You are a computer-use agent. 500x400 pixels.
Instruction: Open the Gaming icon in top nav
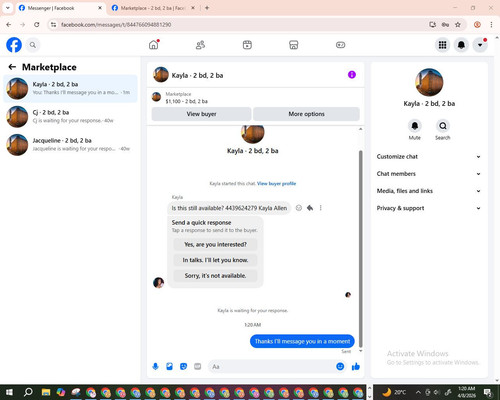pyautogui.click(x=340, y=45)
